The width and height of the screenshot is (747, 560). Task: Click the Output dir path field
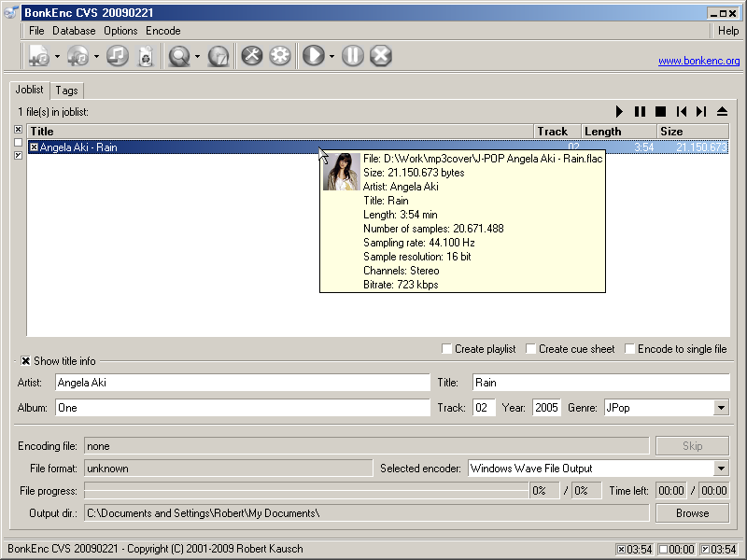pyautogui.click(x=366, y=512)
